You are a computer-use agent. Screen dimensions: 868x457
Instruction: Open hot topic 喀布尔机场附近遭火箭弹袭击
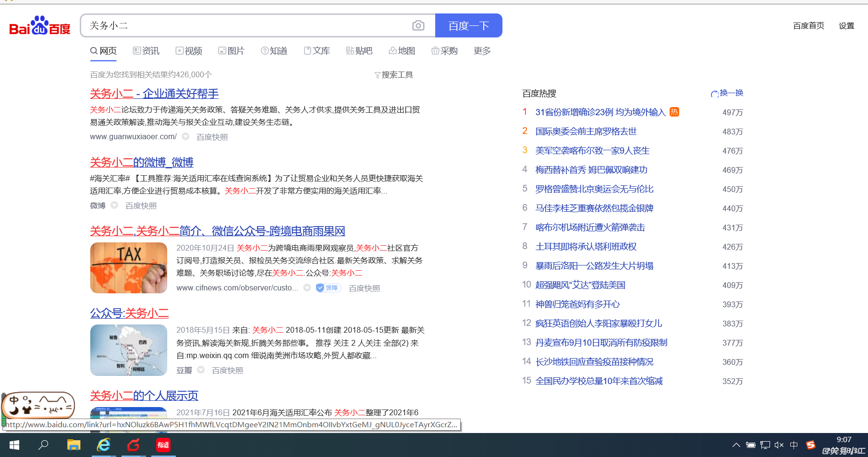click(590, 228)
